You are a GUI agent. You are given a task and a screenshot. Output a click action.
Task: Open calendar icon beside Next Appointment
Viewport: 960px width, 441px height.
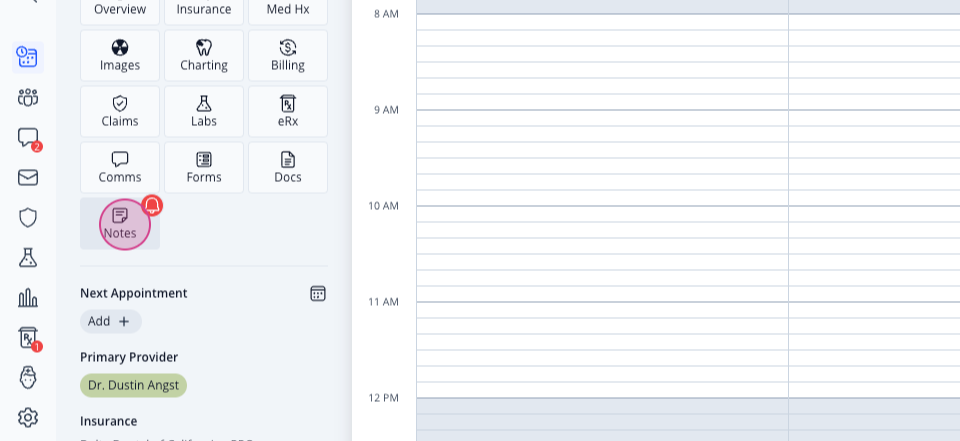[318, 293]
